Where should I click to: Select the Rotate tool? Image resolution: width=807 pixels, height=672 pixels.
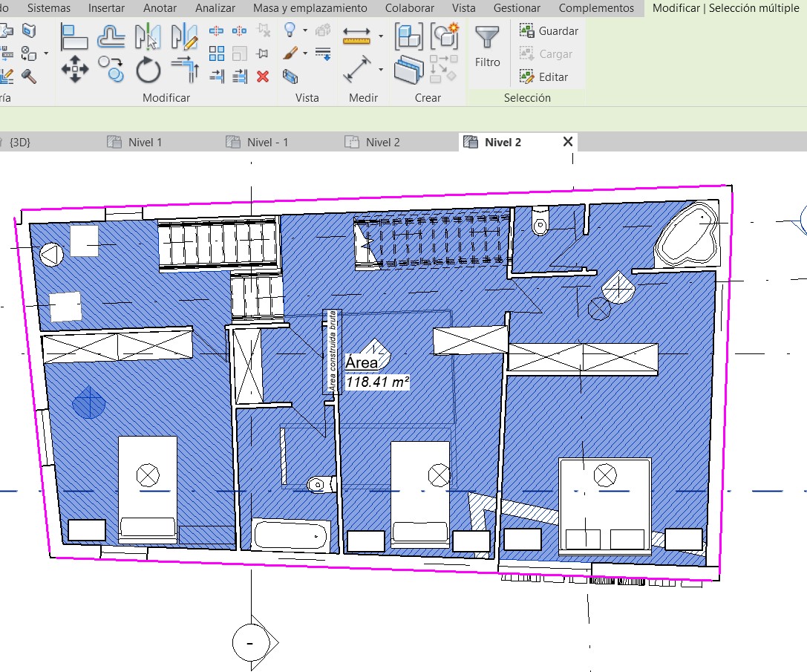tap(148, 71)
